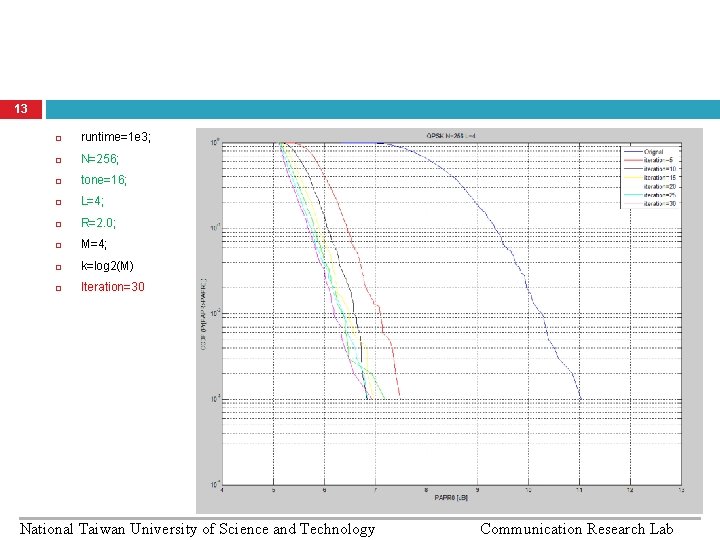This screenshot has width=720, height=540.
Task: Click the 'iteration=20' legend entry
Action: 650,186
